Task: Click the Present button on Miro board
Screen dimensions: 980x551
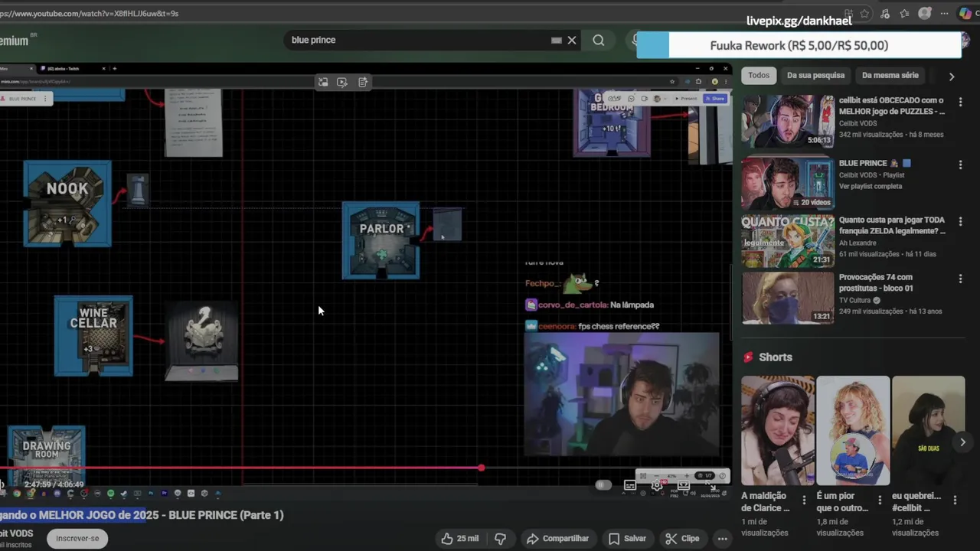Action: (685, 99)
